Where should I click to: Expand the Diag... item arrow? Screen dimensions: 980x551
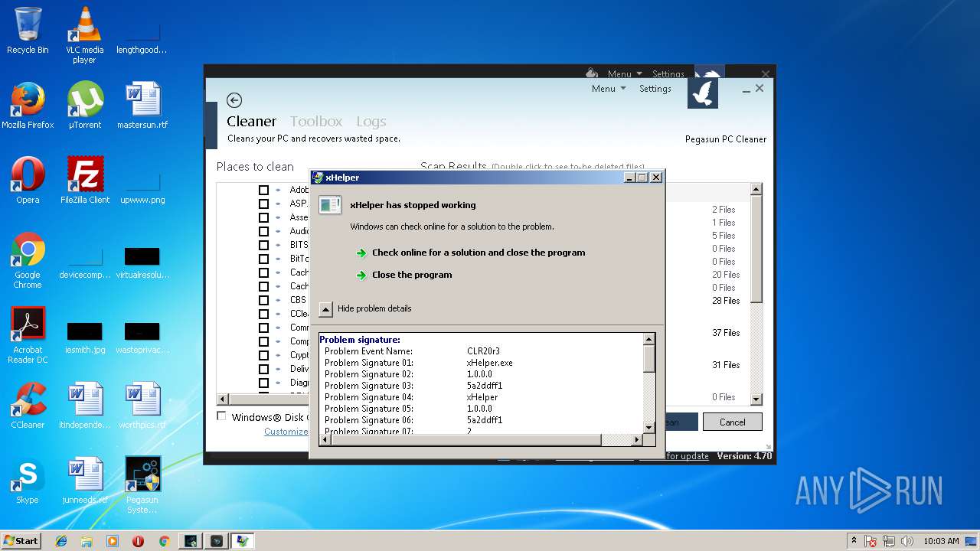click(279, 383)
